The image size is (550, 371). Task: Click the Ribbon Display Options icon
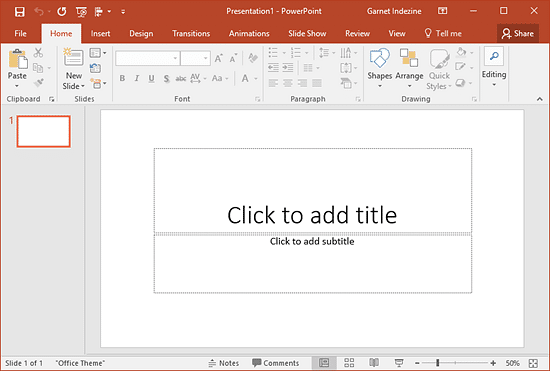pyautogui.click(x=443, y=11)
